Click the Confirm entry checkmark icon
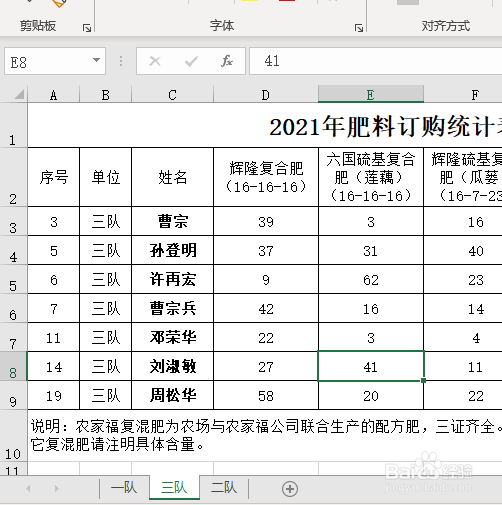Image resolution: width=502 pixels, height=505 pixels. pos(191,61)
